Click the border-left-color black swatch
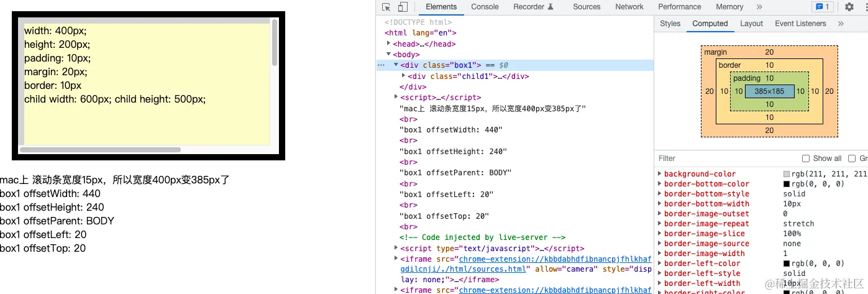 pos(787,264)
